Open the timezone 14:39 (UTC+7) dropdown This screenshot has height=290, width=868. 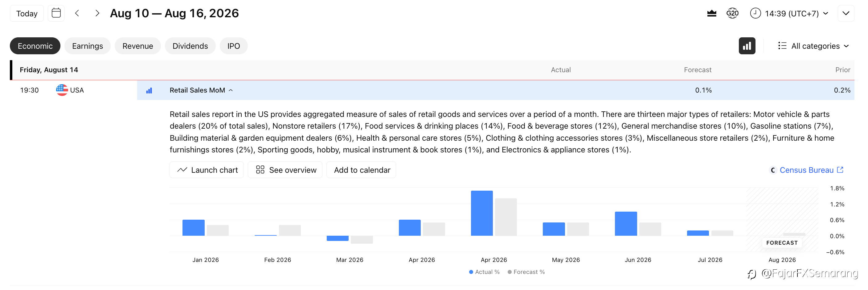click(789, 14)
